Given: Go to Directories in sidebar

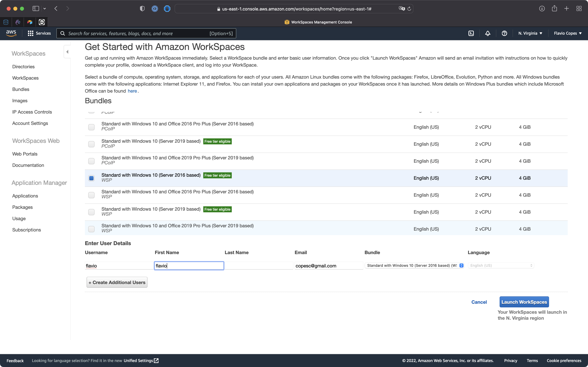Looking at the screenshot, I should (x=23, y=66).
